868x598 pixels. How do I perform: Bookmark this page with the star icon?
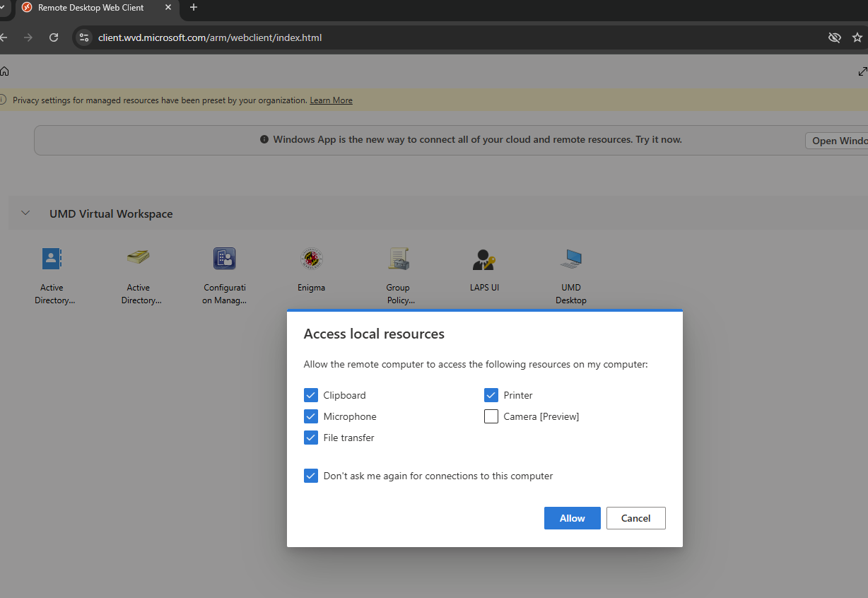pyautogui.click(x=857, y=37)
